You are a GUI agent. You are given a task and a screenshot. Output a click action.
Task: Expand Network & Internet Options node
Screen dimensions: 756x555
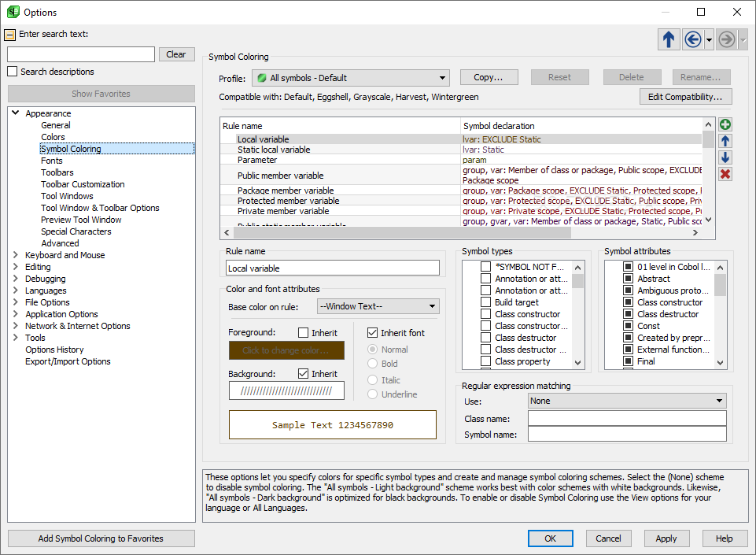pyautogui.click(x=16, y=325)
